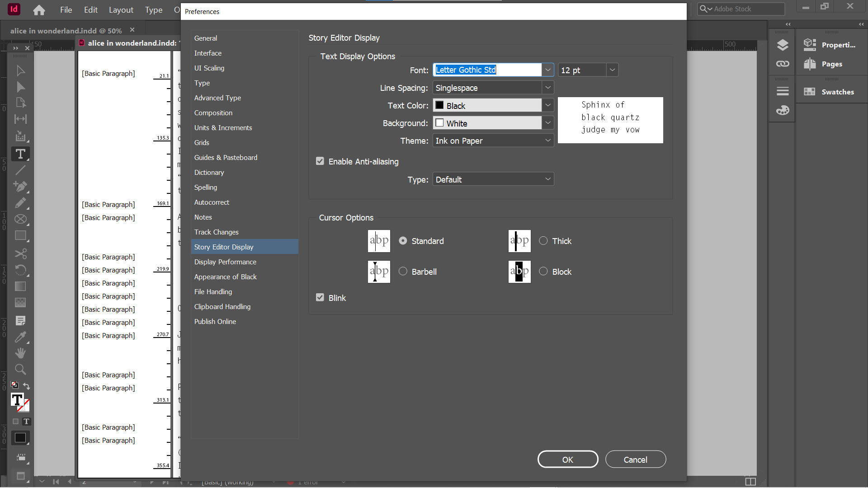Screen dimensions: 868x488
Task: Select the Zoom tool
Action: coord(20,369)
